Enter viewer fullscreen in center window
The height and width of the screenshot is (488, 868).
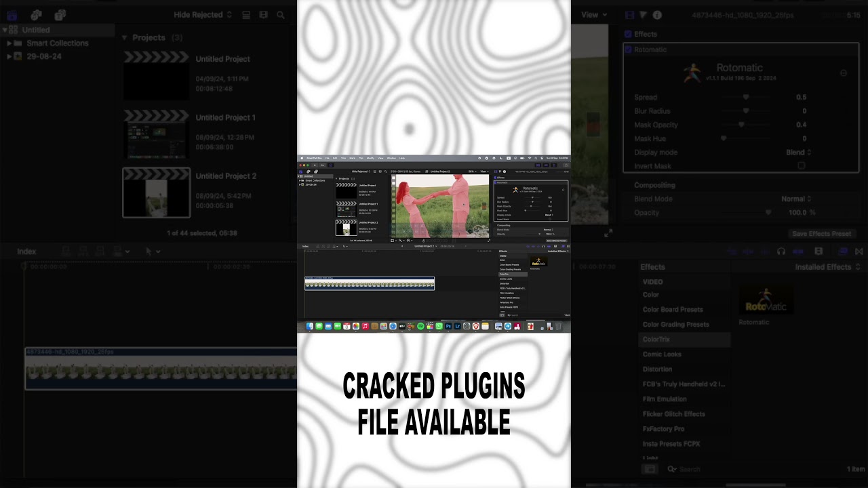tap(489, 241)
